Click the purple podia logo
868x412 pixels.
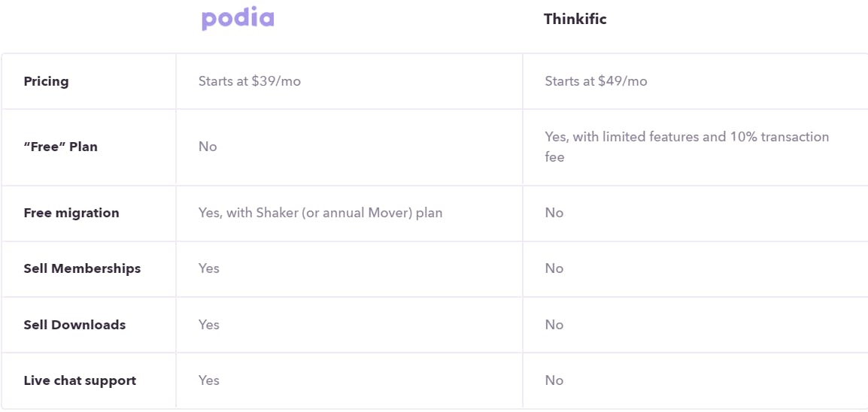click(x=238, y=20)
